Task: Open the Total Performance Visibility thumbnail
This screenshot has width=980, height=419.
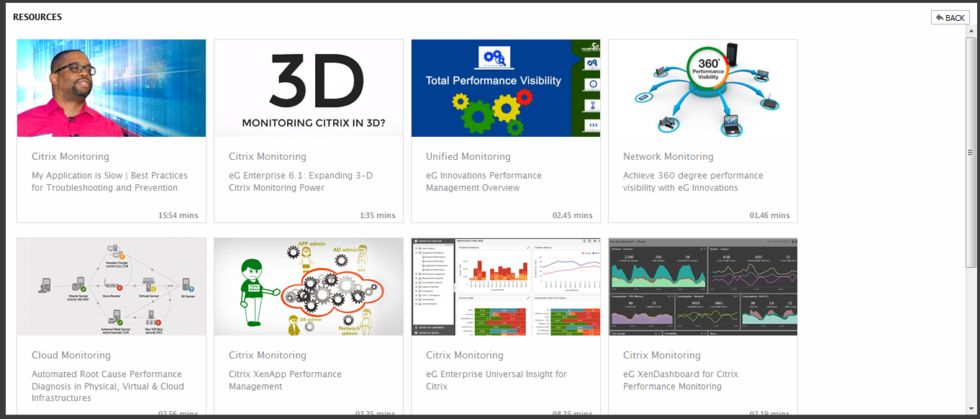Action: pyautogui.click(x=506, y=88)
